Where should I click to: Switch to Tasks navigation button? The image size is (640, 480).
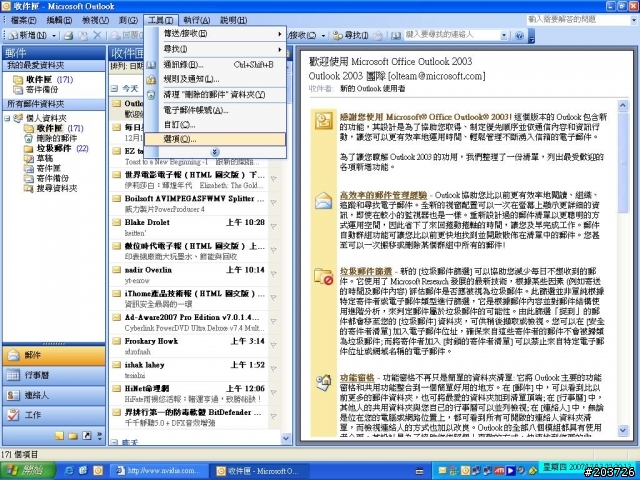coord(54,415)
